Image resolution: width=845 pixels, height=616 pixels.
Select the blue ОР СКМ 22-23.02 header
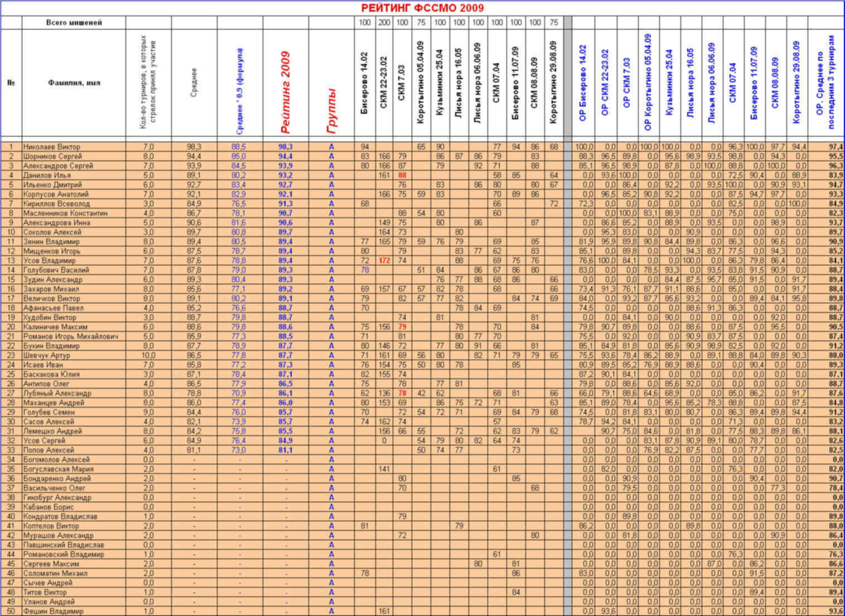pos(605,84)
